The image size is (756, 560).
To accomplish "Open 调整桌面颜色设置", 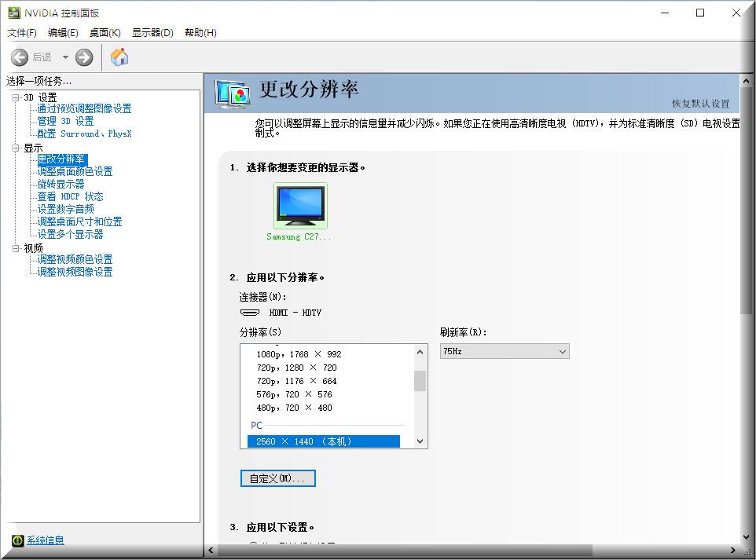I will [75, 171].
